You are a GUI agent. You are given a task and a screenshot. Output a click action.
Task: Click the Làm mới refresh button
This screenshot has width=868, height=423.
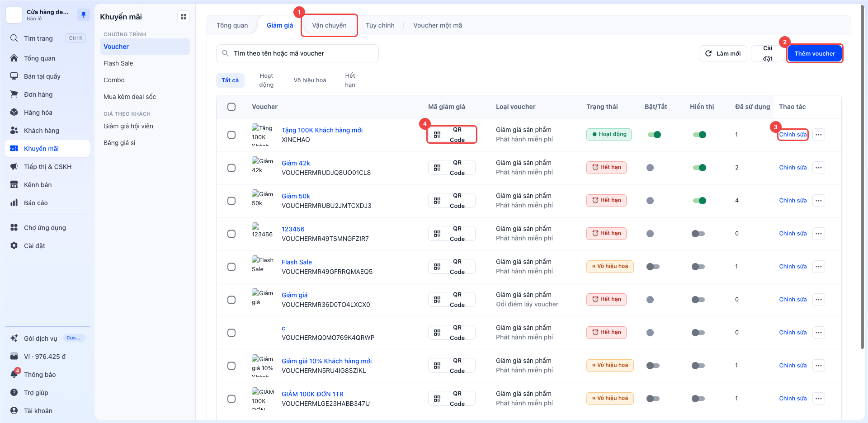pyautogui.click(x=723, y=53)
